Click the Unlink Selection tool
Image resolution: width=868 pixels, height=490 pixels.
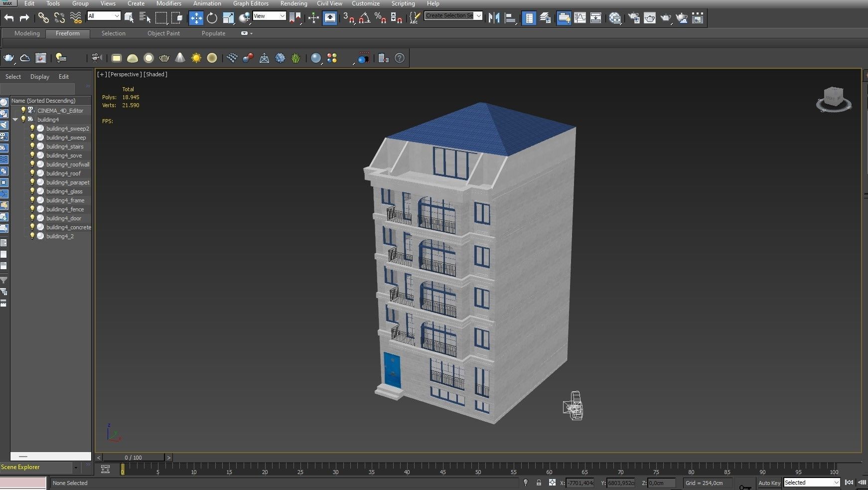[x=59, y=18]
